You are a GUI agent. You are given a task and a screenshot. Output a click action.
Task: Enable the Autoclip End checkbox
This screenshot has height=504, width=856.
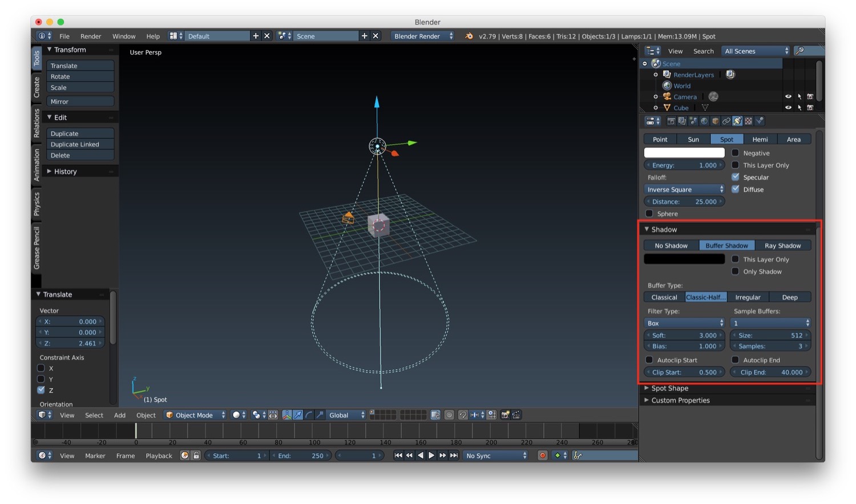736,360
